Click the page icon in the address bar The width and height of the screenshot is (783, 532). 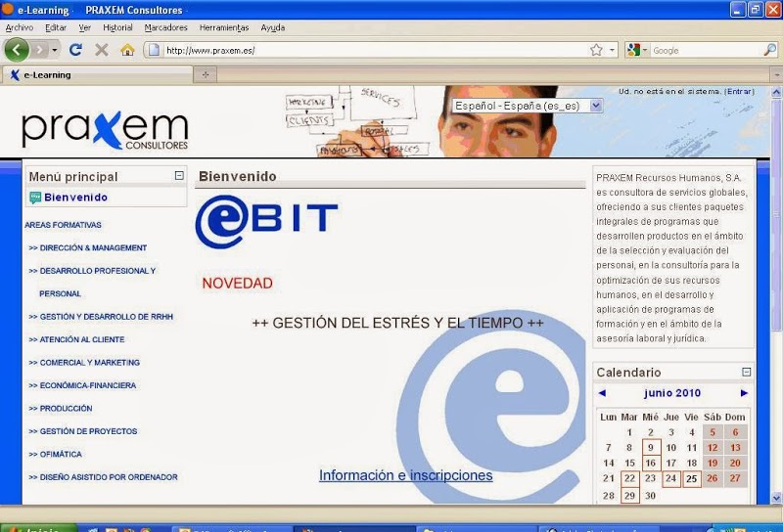155,50
